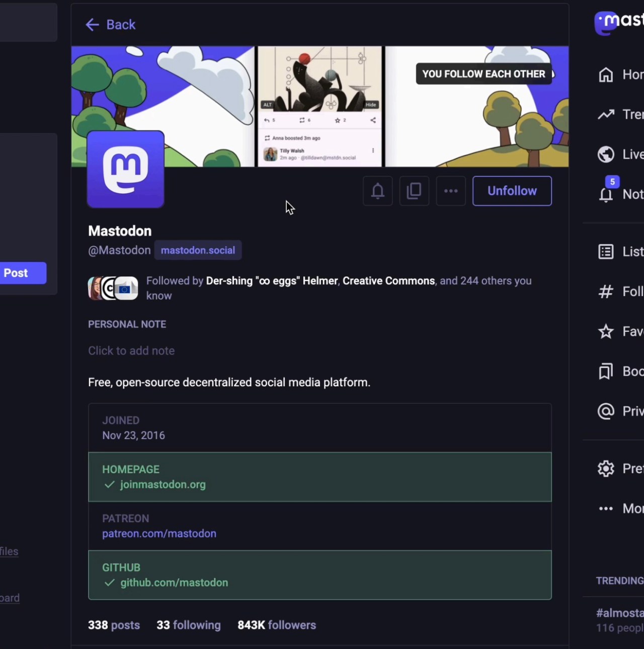Image resolution: width=644 pixels, height=649 pixels.
Task: Unfollow the Mastodon account
Action: [x=512, y=191]
